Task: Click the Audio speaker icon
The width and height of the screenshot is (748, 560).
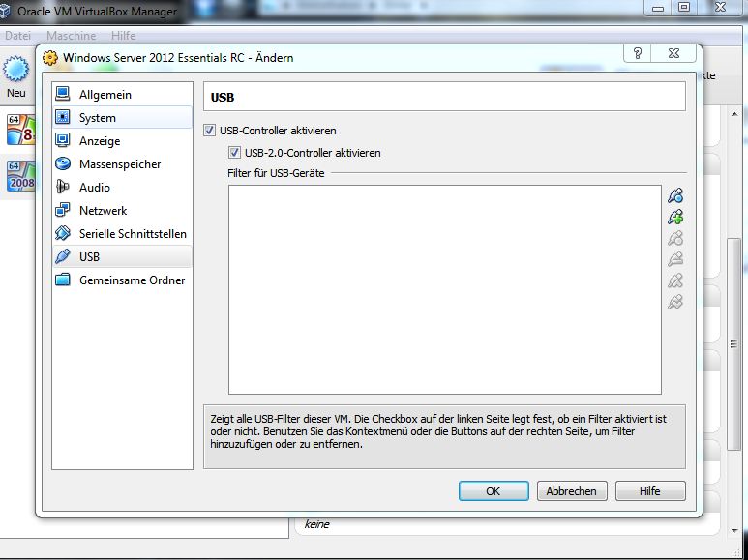Action: (x=63, y=188)
